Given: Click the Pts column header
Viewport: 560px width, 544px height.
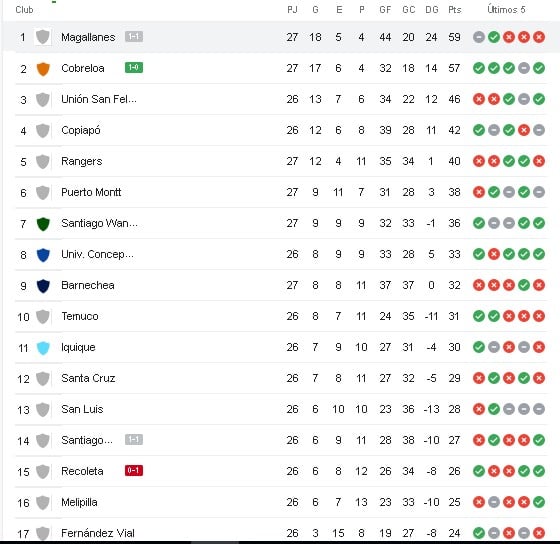Looking at the screenshot, I should point(455,10).
